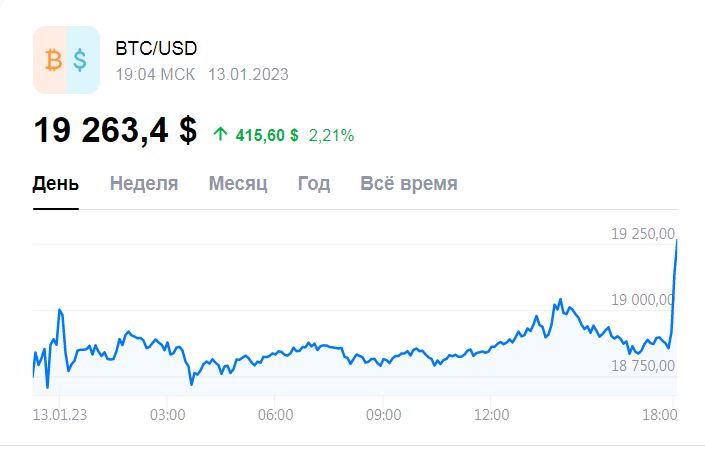This screenshot has width=705, height=452.
Task: Click the 2,21% percentage change
Action: pos(331,135)
